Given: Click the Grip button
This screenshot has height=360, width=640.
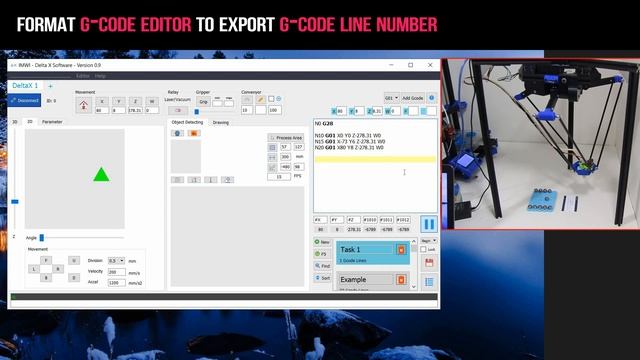Looking at the screenshot, I should [x=203, y=102].
